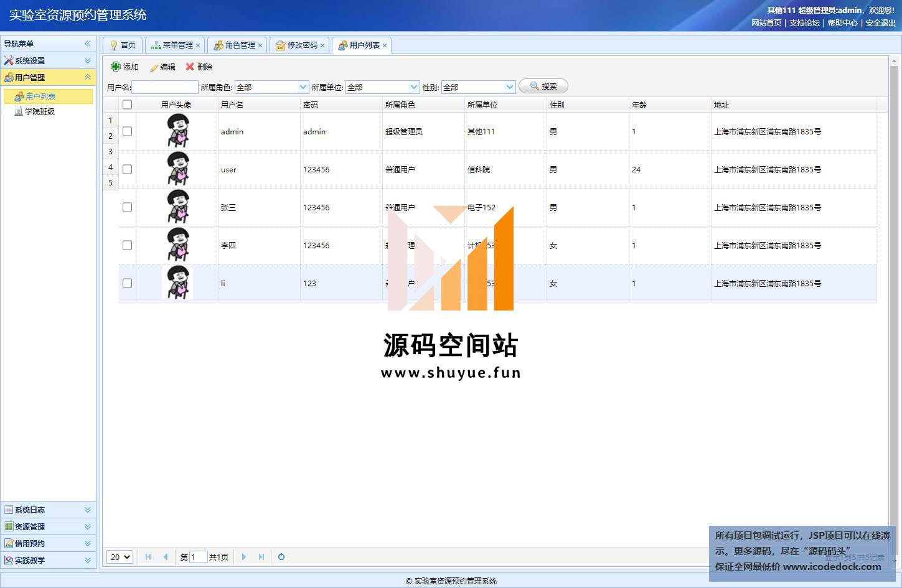The image size is (902, 588).
Task: Refresh the user list grid
Action: point(281,557)
